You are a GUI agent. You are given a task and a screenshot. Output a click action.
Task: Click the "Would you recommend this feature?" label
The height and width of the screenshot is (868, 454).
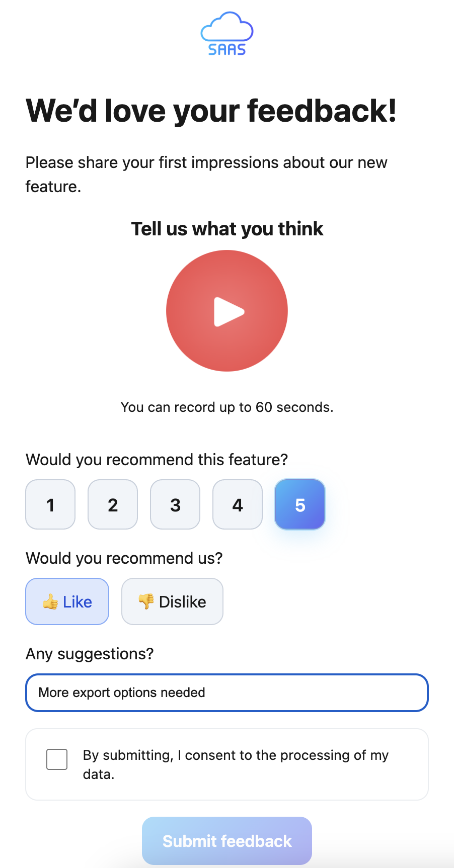157,460
